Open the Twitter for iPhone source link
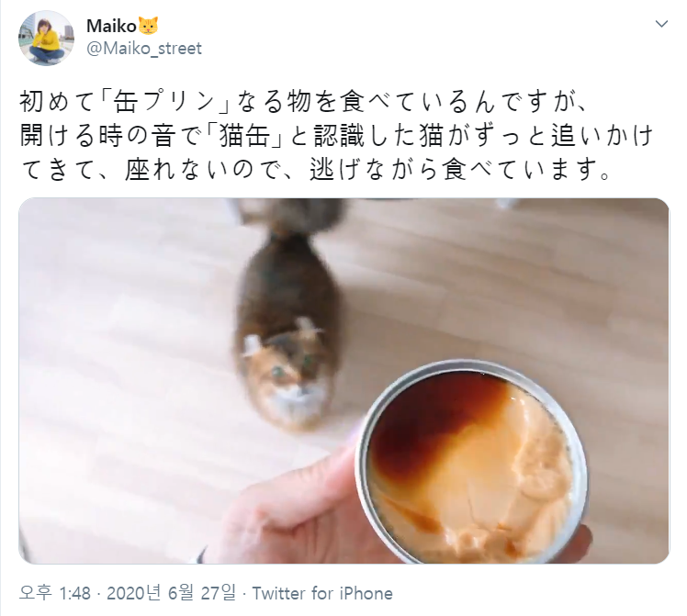687x616 pixels. 322,594
